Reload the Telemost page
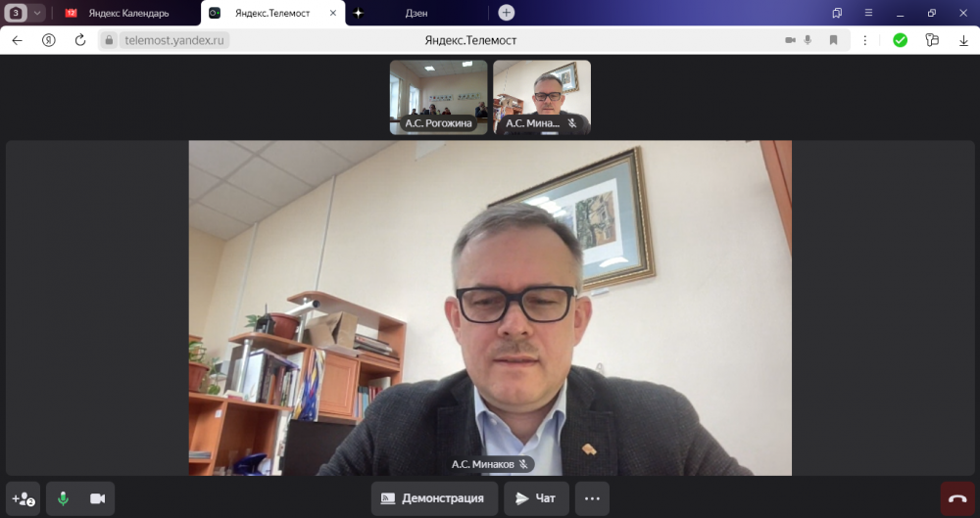980x518 pixels. point(80,40)
